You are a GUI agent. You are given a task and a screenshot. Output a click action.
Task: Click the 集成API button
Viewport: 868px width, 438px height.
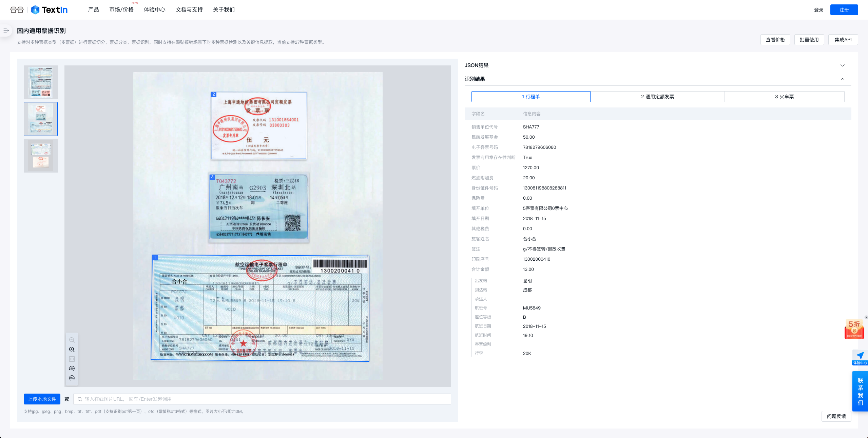[x=843, y=40]
